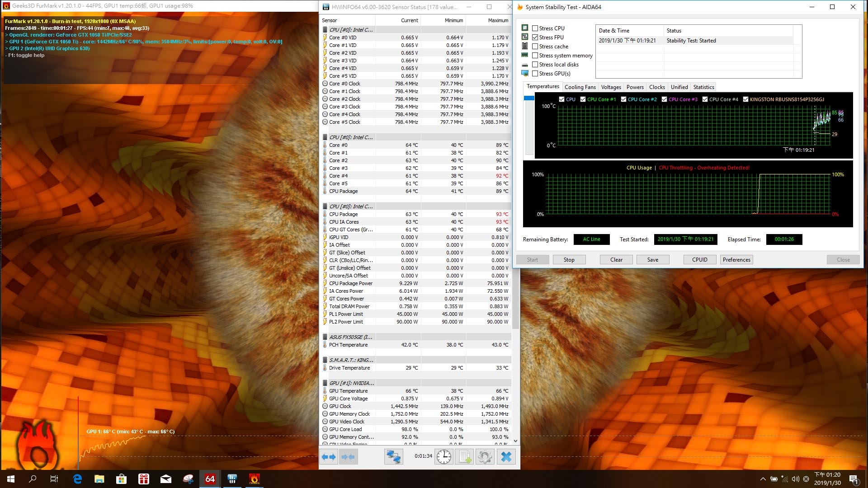
Task: Show hidden system tray icons chevron
Action: pos(763,479)
